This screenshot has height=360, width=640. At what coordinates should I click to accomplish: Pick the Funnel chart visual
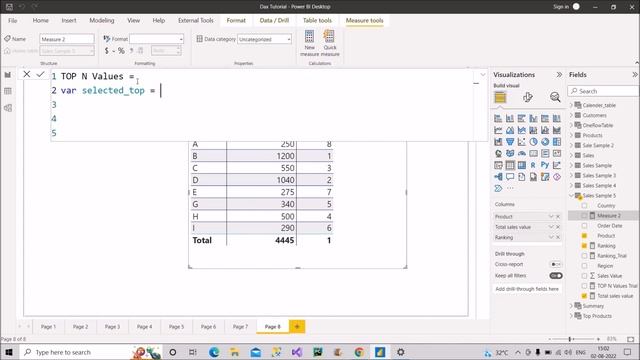[510, 142]
